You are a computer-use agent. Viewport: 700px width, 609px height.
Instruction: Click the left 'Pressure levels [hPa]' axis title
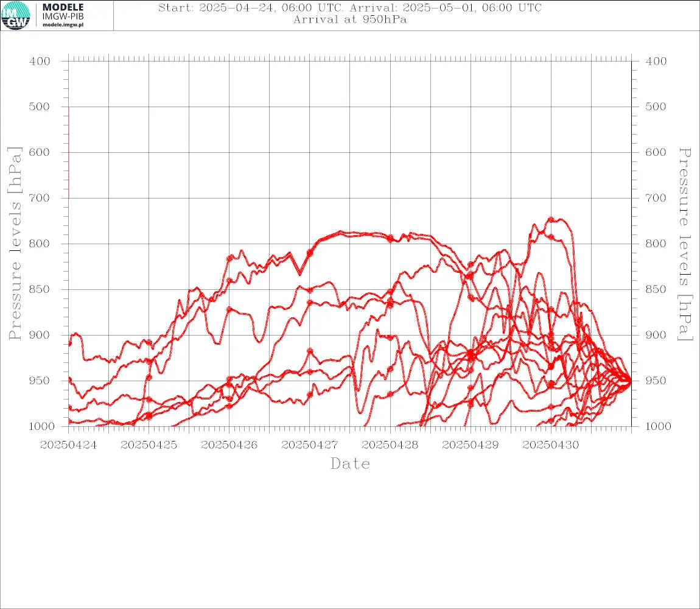[15, 244]
